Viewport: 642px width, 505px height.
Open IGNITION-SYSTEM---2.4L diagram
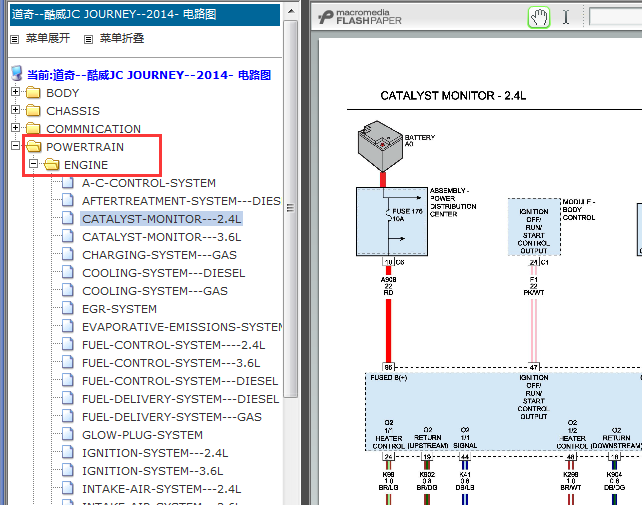click(155, 453)
